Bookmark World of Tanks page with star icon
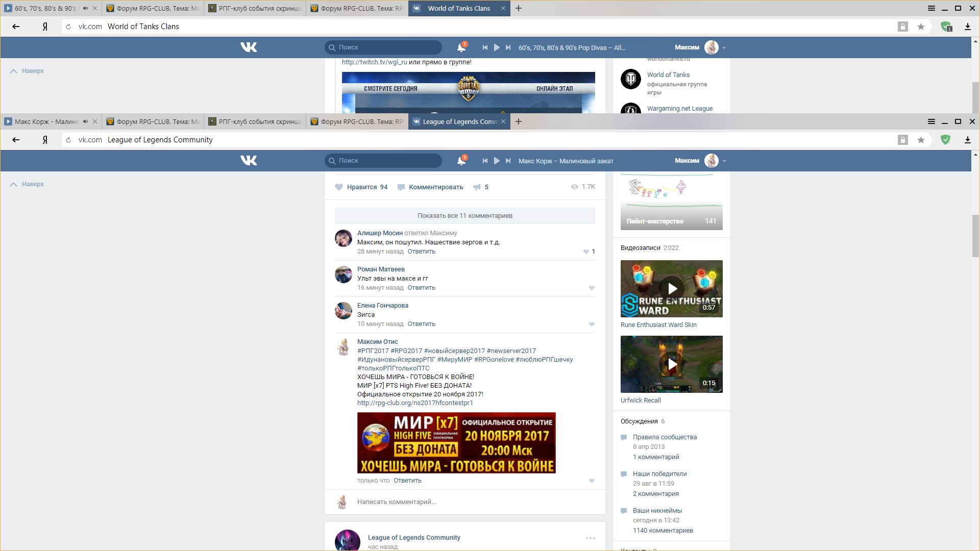This screenshot has height=551, width=980. [921, 27]
